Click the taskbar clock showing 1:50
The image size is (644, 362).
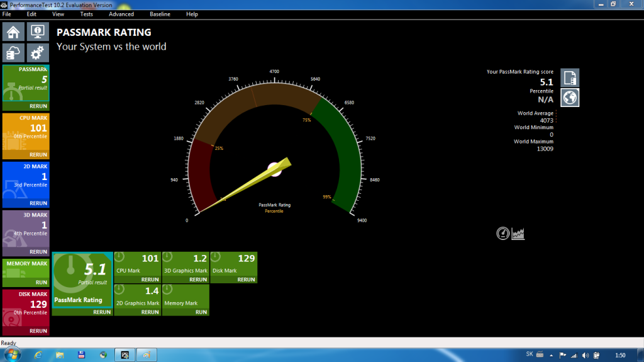click(x=620, y=355)
